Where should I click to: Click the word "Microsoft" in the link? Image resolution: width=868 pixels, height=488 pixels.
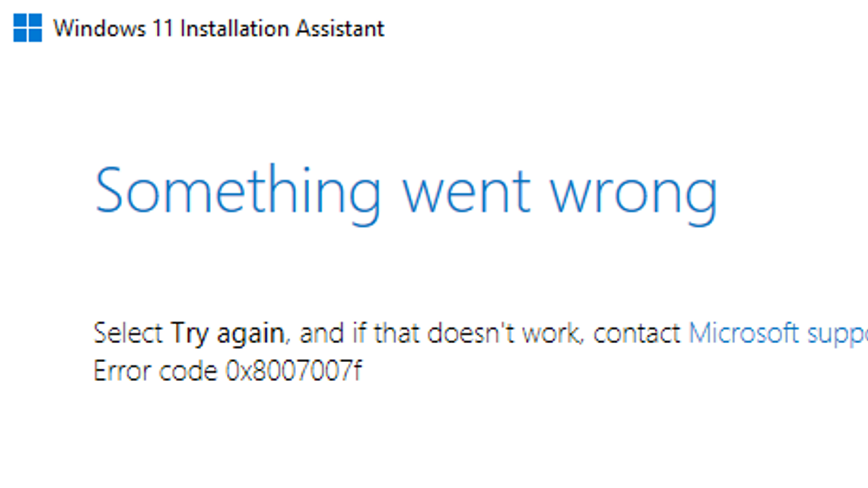click(744, 333)
